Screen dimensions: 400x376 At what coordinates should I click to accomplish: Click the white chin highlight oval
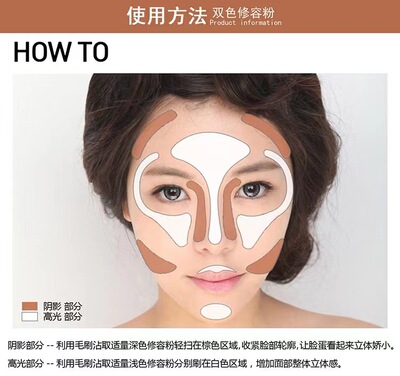(216, 311)
